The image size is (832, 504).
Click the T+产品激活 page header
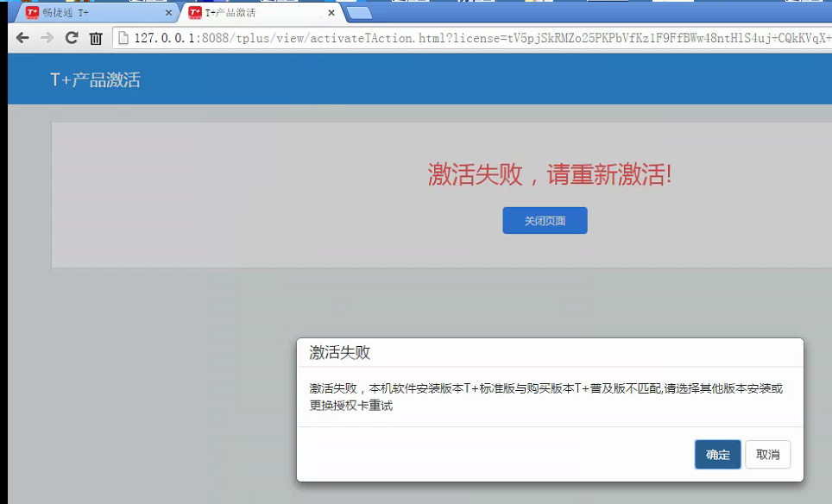pos(96,79)
